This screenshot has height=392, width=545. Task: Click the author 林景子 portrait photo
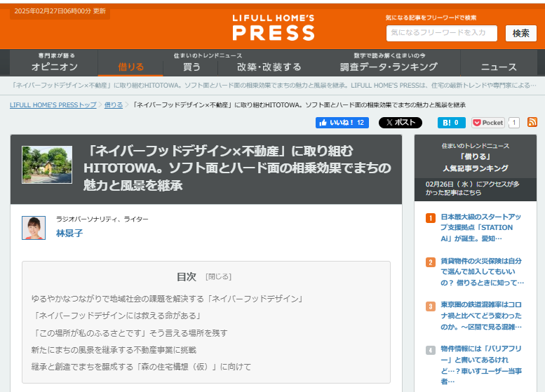[x=34, y=228]
